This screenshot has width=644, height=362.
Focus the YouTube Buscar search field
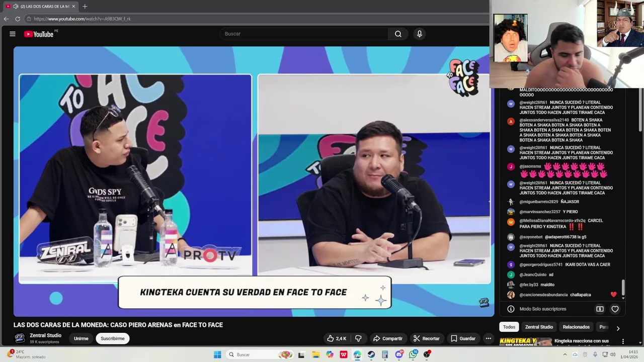(x=303, y=34)
